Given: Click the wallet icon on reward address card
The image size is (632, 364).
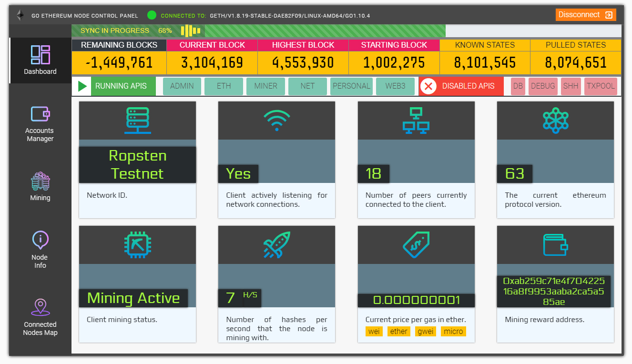Looking at the screenshot, I should tap(555, 245).
